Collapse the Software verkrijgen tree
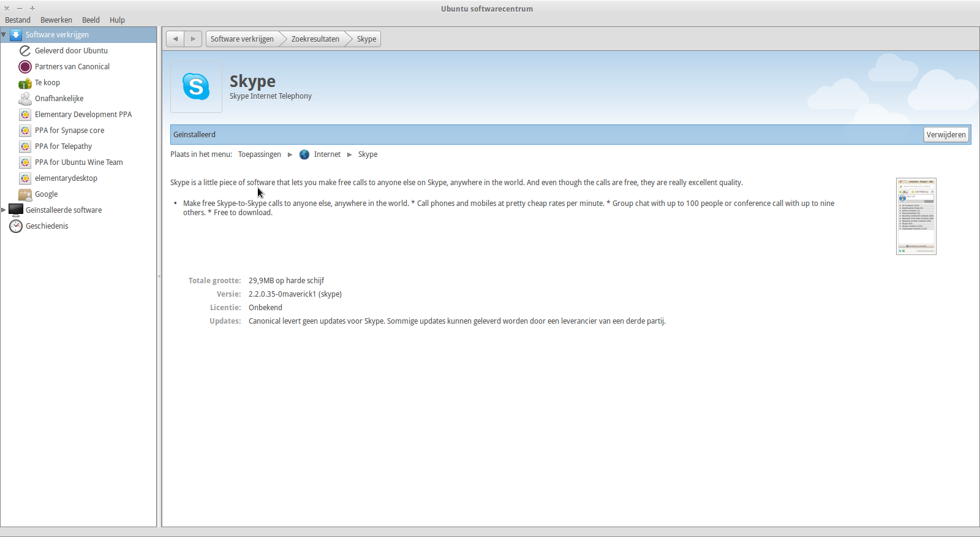This screenshot has height=537, width=980. point(4,35)
